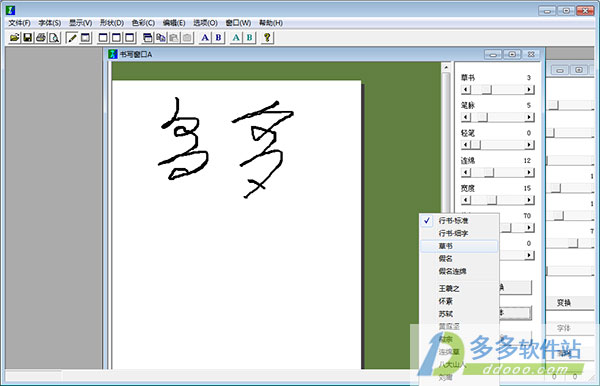
Task: Click the open folder toolbar icon
Action: (15, 37)
